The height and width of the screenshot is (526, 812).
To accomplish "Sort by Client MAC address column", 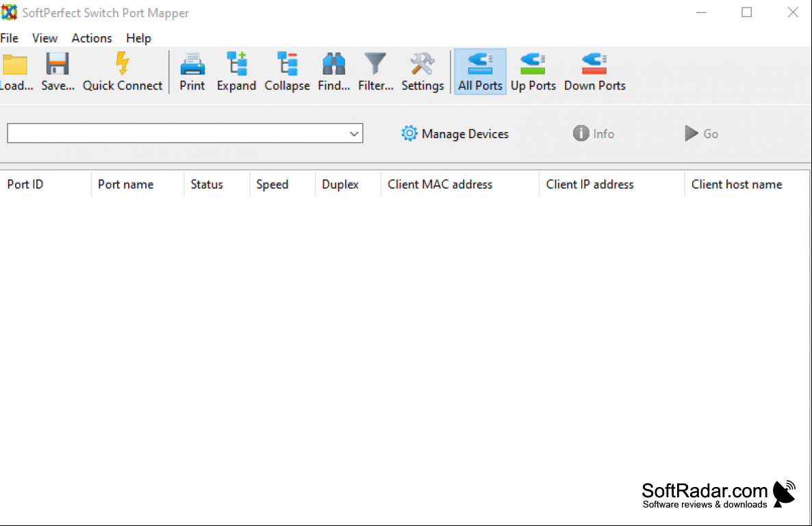I will click(x=460, y=184).
